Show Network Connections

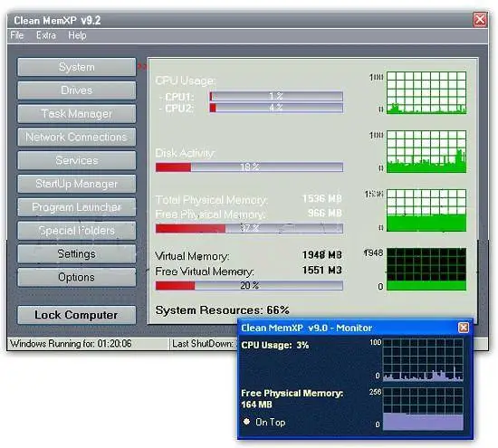77,138
